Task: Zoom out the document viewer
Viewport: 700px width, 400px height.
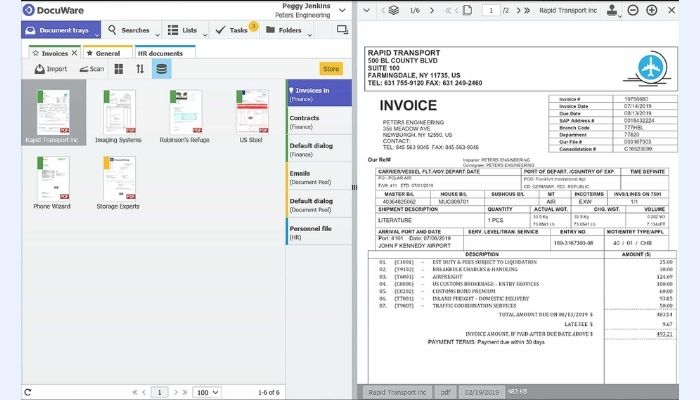Action: [633, 10]
